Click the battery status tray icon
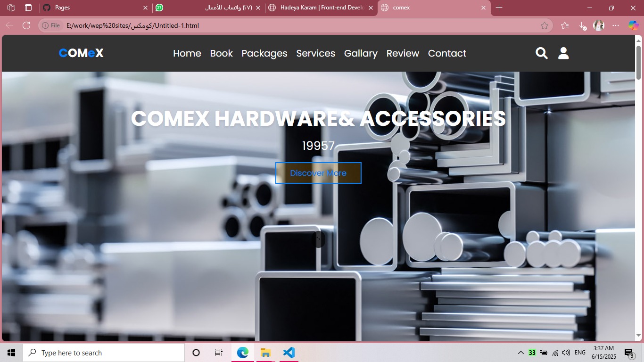Screen dimensions: 644x362 coord(544,353)
